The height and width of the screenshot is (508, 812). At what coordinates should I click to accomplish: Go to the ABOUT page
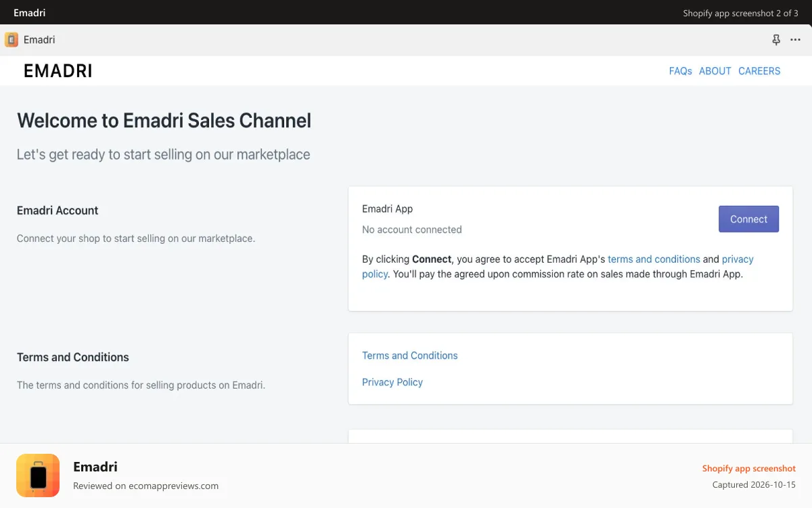715,71
